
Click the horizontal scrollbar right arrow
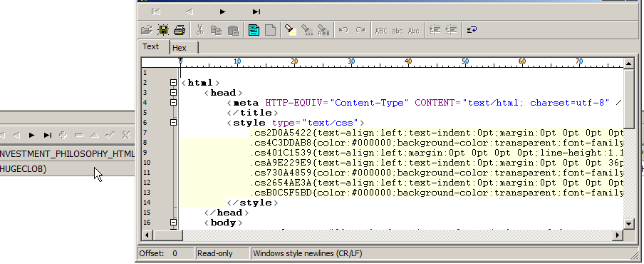[618, 235]
